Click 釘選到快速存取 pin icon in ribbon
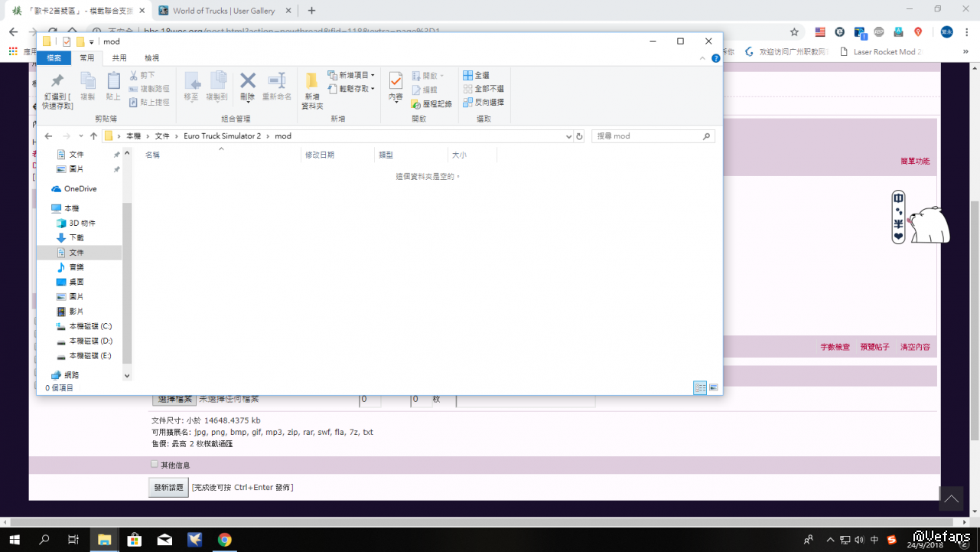 (x=57, y=81)
